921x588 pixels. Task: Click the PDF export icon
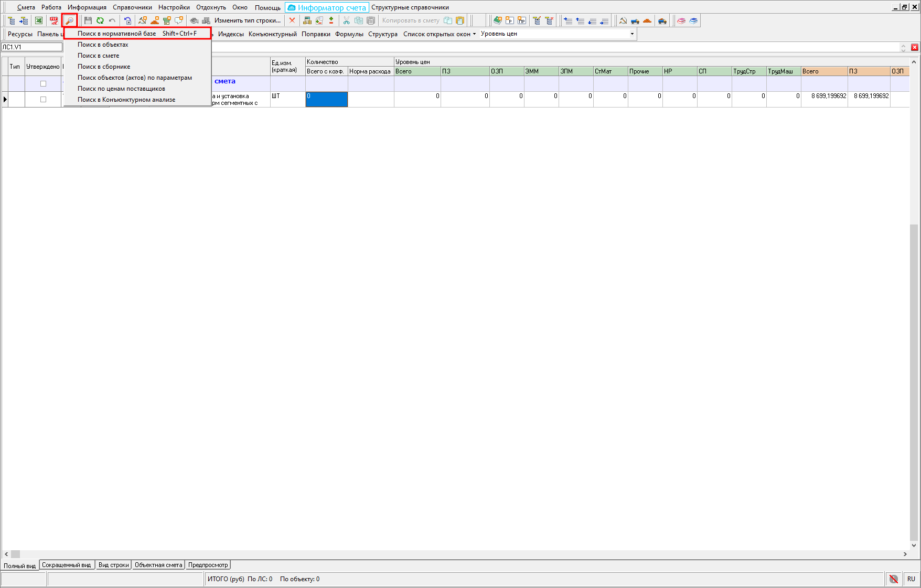54,20
